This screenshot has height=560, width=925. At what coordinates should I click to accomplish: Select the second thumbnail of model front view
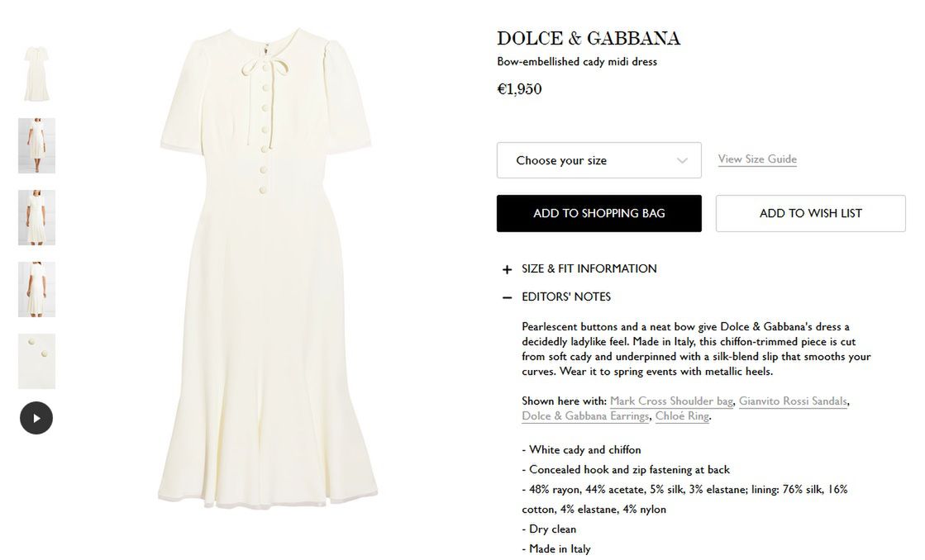pos(36,145)
